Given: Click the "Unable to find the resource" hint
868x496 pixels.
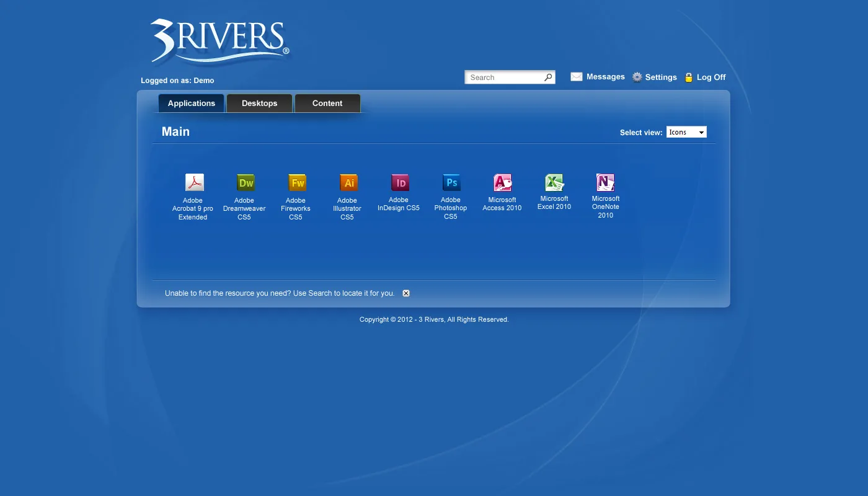Looking at the screenshot, I should tap(280, 293).
